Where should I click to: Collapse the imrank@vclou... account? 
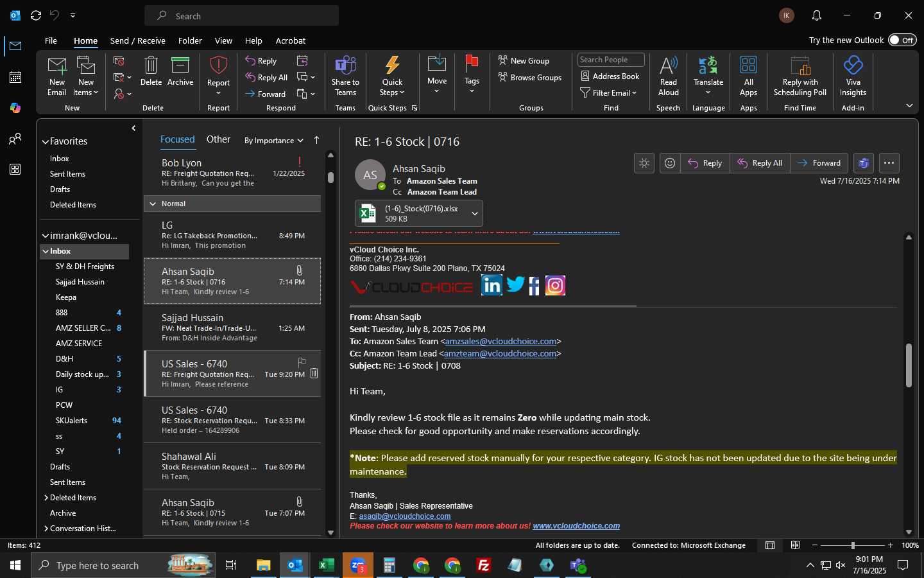(x=46, y=236)
